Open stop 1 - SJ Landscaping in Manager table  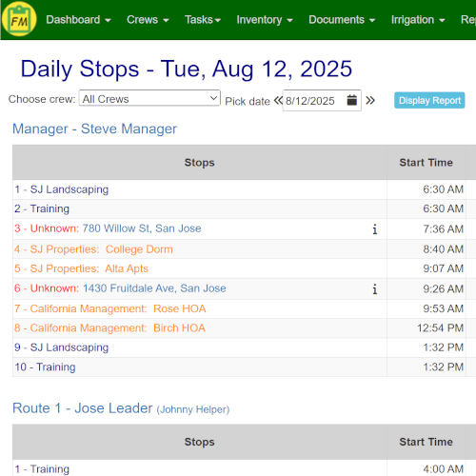(62, 189)
